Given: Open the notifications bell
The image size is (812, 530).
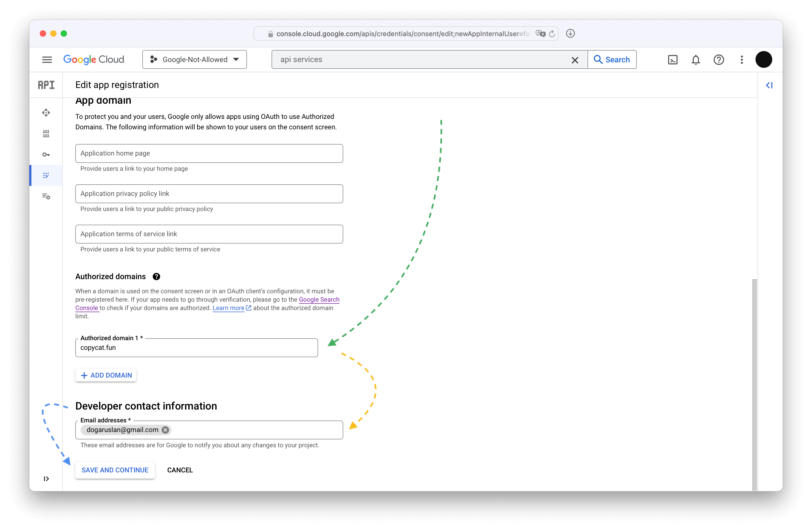Looking at the screenshot, I should [696, 60].
